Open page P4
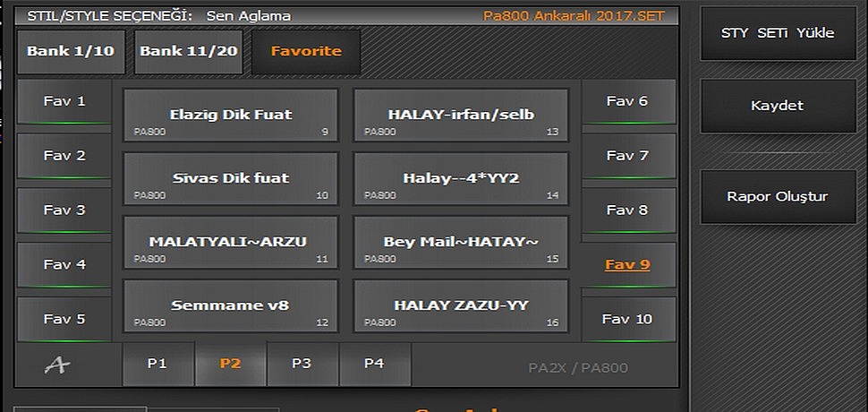The width and height of the screenshot is (868, 412). click(375, 364)
